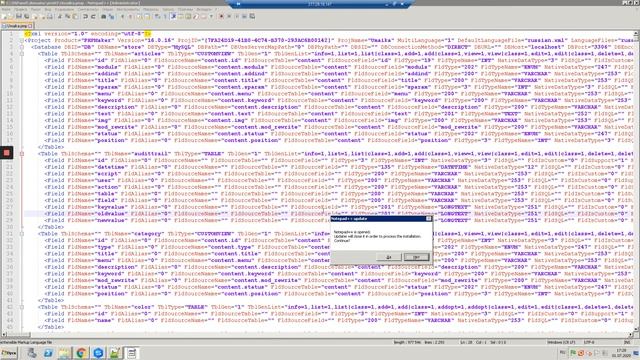The width and height of the screenshot is (640, 360).
Task: Click the Paste toolbar icon
Action: tap(75, 16)
